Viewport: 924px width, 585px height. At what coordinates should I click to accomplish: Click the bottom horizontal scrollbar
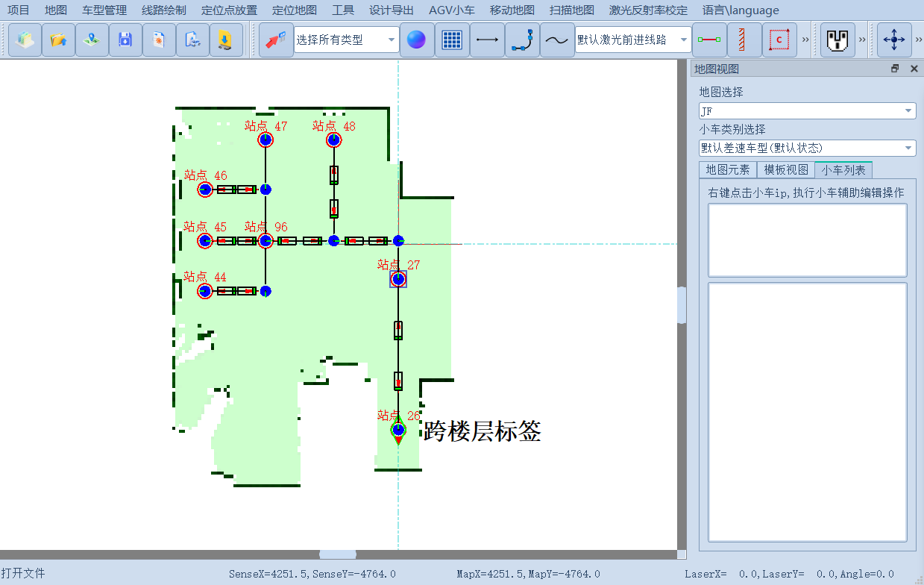[337, 554]
